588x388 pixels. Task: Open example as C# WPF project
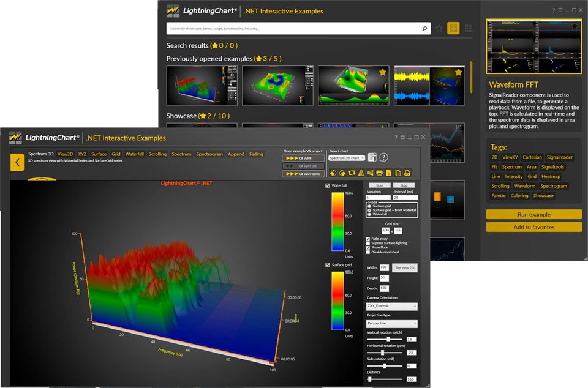point(303,158)
